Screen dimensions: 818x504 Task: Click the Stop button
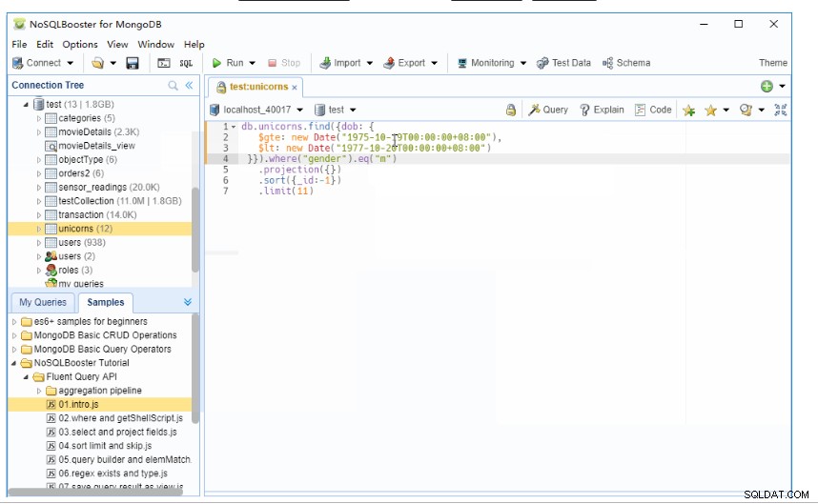[284, 63]
